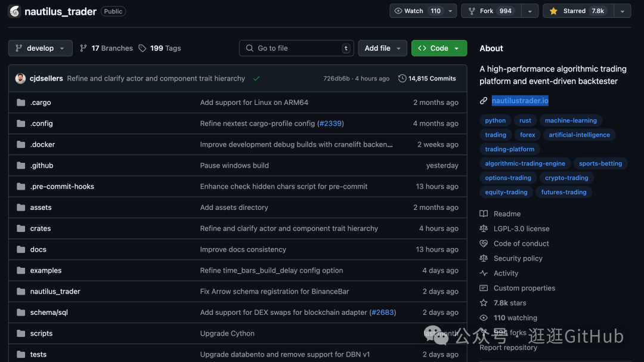The width and height of the screenshot is (644, 362).
Task: Click the green commit status checkmark
Action: click(x=256, y=79)
